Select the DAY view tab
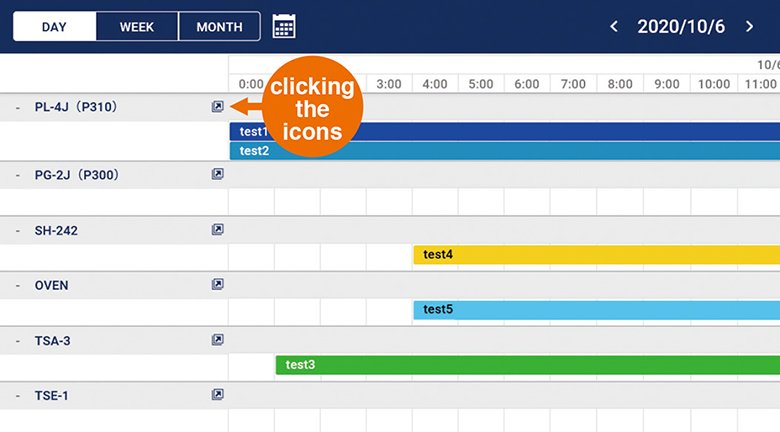The image size is (780, 432). point(54,26)
